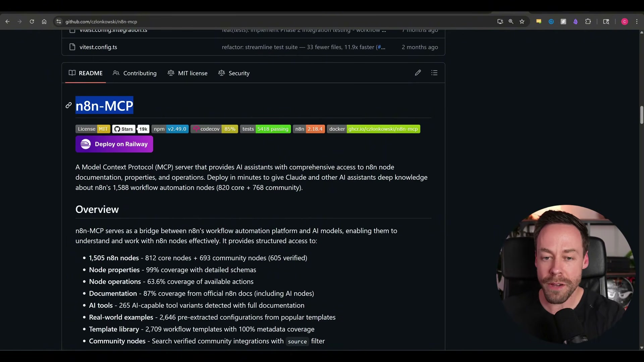Open the npm v2.49.0 badge
Viewport: 644px width, 362px height.
point(170,129)
